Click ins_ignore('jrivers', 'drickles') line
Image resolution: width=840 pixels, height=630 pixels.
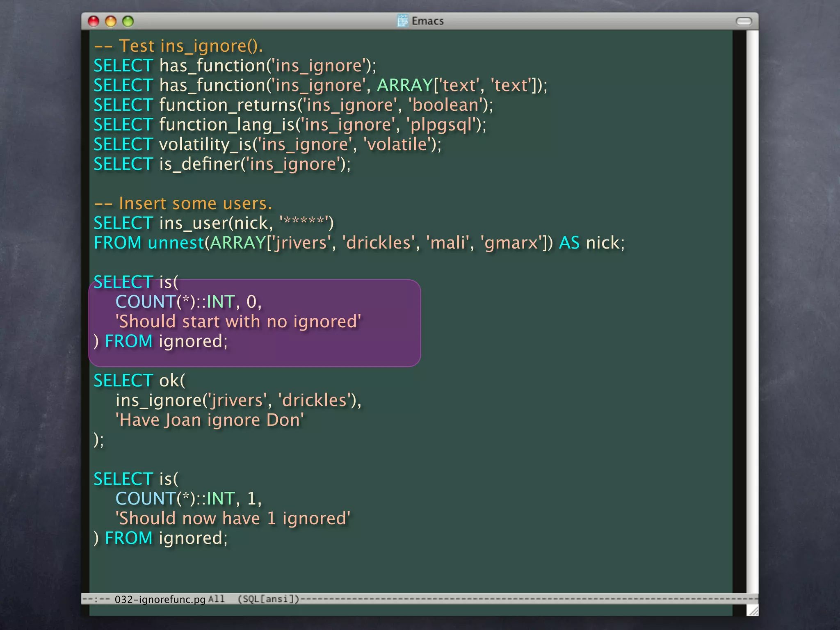coord(239,400)
